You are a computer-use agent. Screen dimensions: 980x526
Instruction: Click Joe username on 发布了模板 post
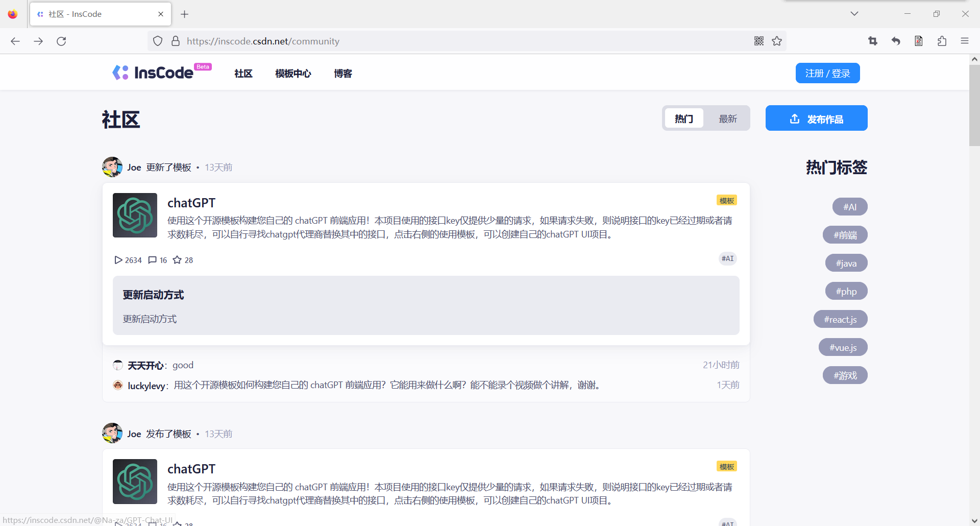[x=134, y=434]
